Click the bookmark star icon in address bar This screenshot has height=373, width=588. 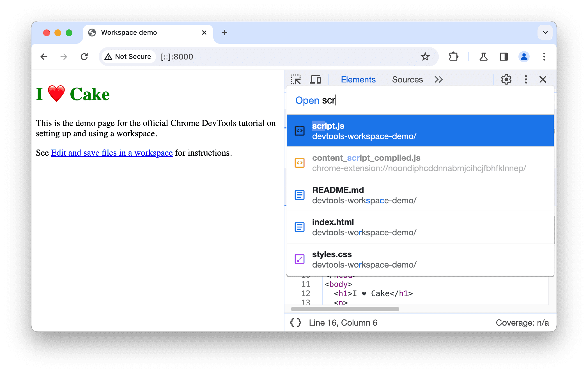point(427,57)
